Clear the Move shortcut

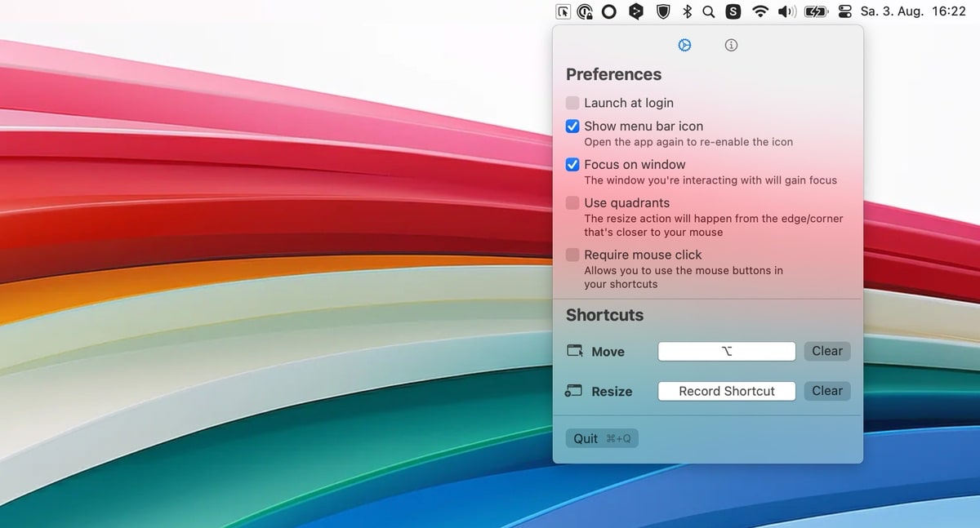point(826,351)
